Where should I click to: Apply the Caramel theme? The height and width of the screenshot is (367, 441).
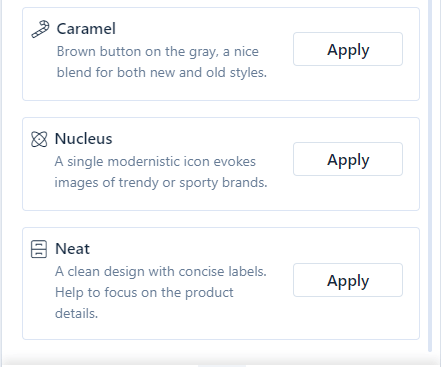(348, 49)
